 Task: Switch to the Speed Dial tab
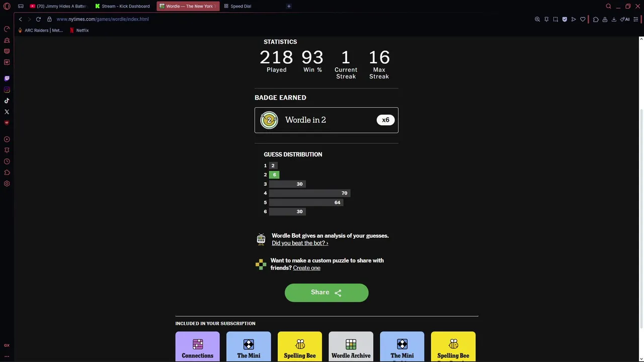point(237,6)
